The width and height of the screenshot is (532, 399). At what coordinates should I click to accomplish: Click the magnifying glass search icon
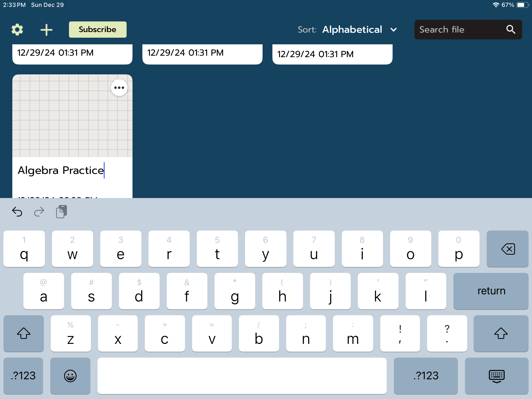(511, 30)
